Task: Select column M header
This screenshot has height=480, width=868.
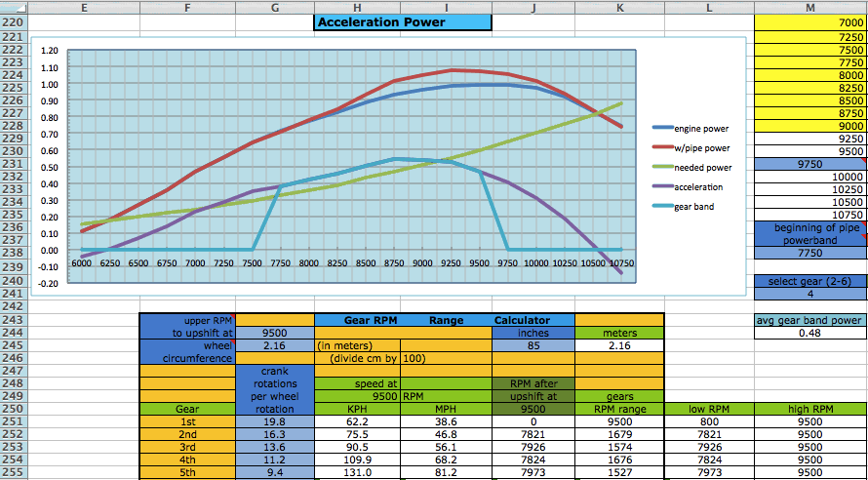Action: coord(811,8)
